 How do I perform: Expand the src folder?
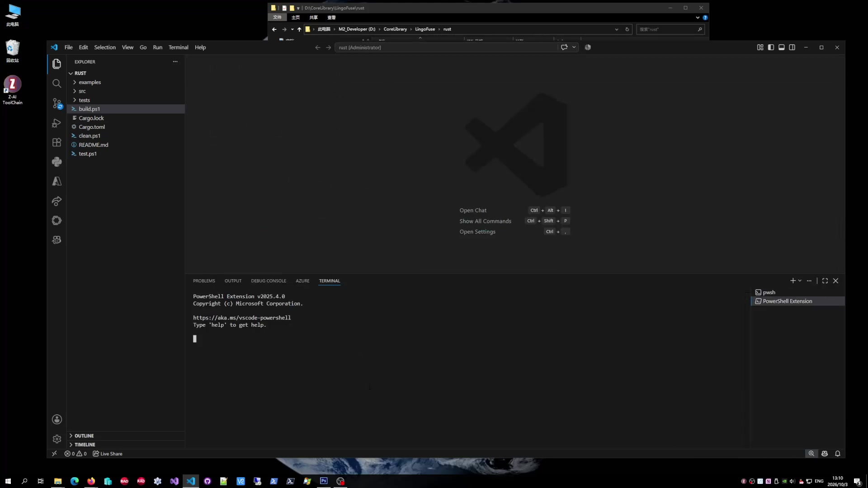tap(126, 91)
